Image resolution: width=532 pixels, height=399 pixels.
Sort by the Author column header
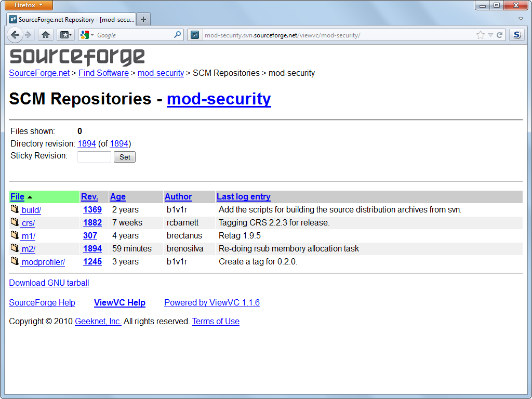(178, 197)
